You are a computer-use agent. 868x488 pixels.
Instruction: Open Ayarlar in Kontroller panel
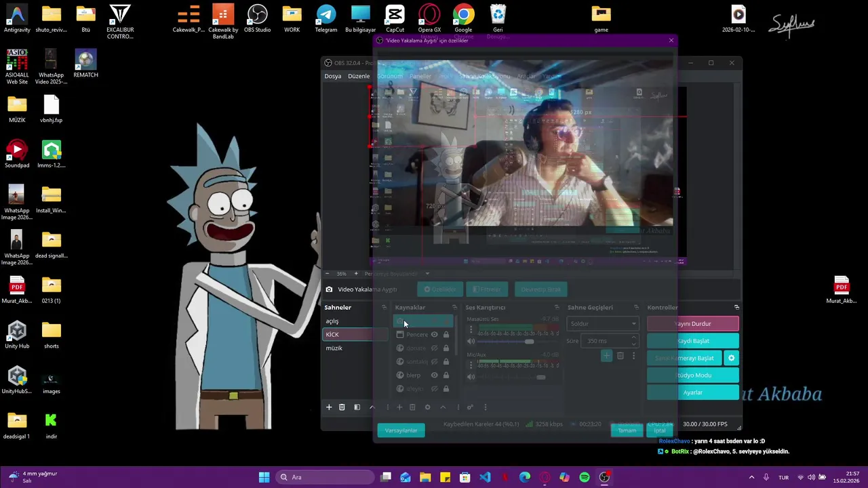point(693,392)
